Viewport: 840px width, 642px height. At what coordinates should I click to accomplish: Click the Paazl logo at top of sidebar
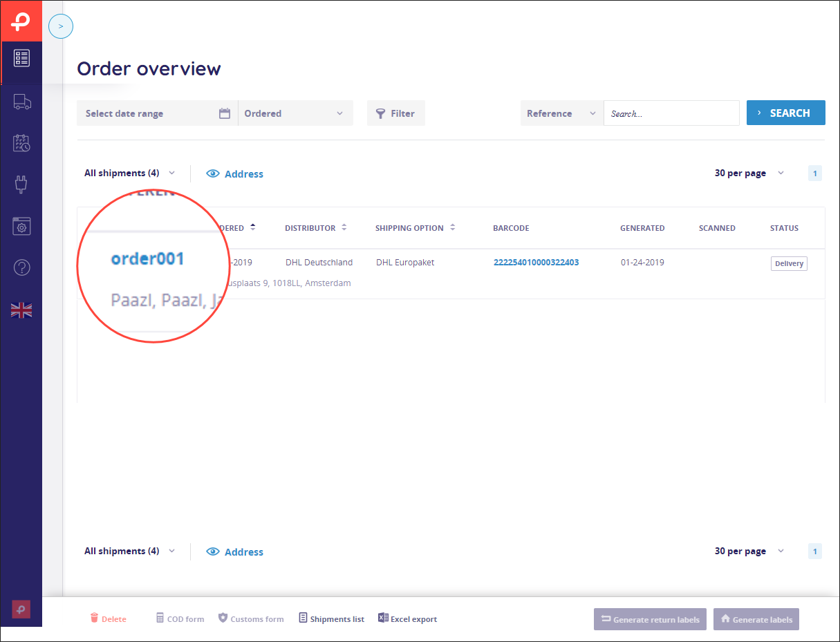point(21,21)
